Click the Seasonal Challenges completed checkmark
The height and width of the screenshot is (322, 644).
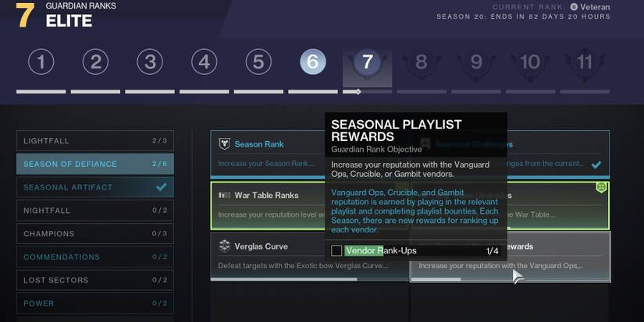tap(596, 165)
